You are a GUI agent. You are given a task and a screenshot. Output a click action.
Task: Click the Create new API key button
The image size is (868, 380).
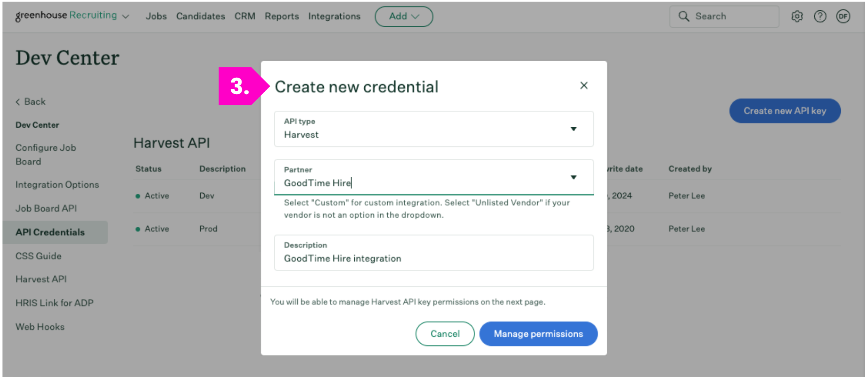pos(785,111)
